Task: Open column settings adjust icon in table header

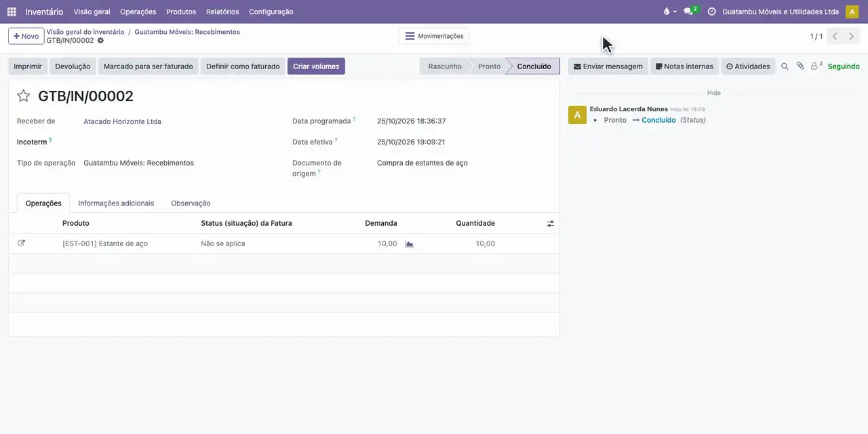Action: click(x=551, y=223)
